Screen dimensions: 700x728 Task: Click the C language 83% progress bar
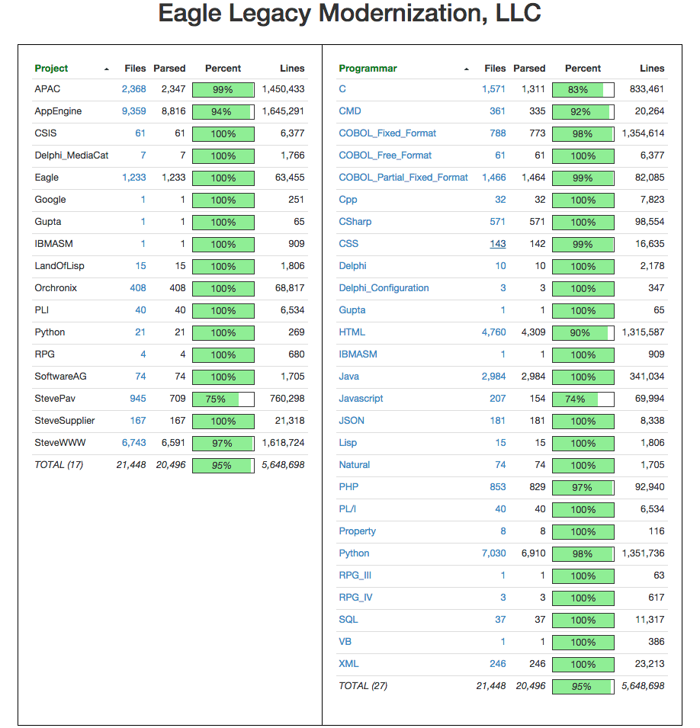tap(583, 89)
